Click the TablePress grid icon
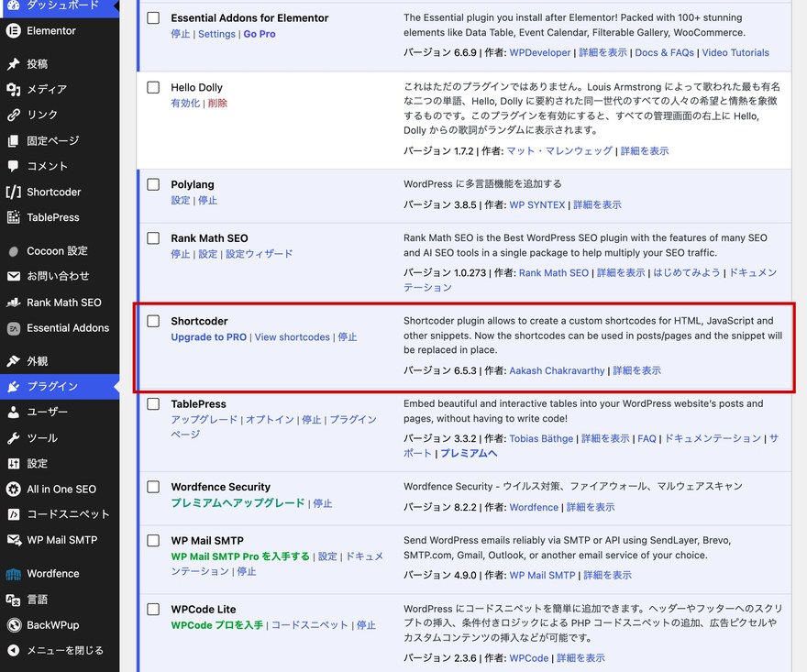Screen dimensions: 807x672 (x=14, y=217)
